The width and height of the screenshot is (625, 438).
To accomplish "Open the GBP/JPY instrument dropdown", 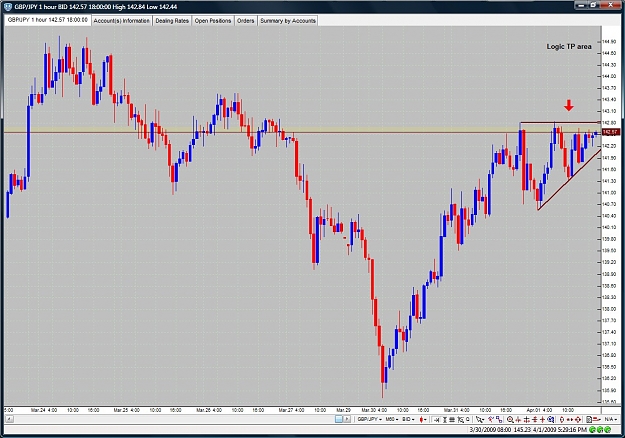I will (369, 419).
